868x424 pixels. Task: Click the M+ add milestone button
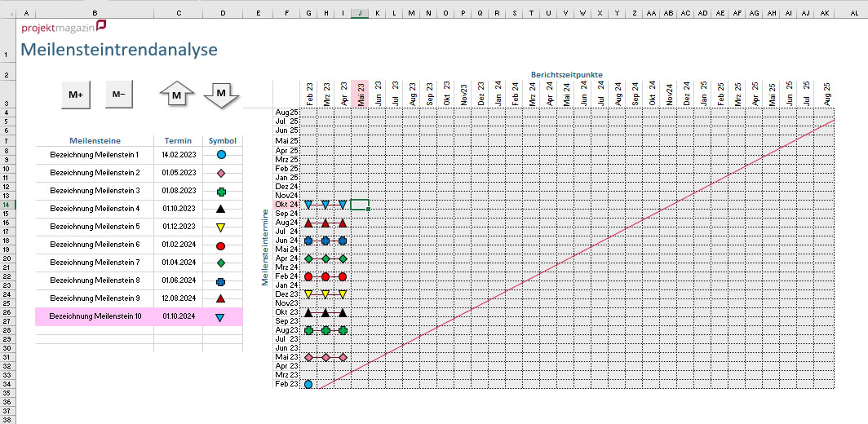76,95
